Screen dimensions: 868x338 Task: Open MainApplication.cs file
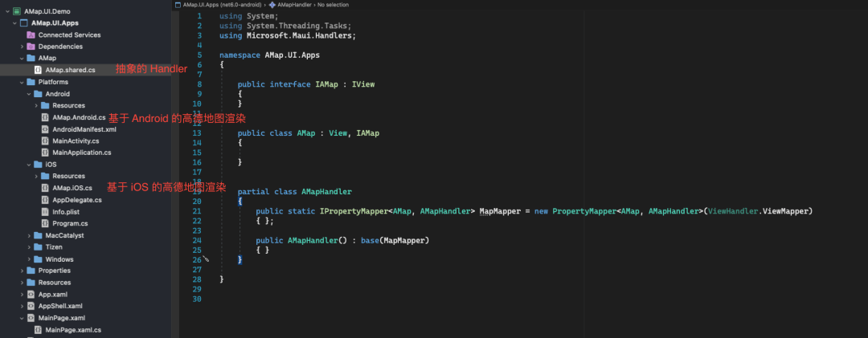click(82, 152)
